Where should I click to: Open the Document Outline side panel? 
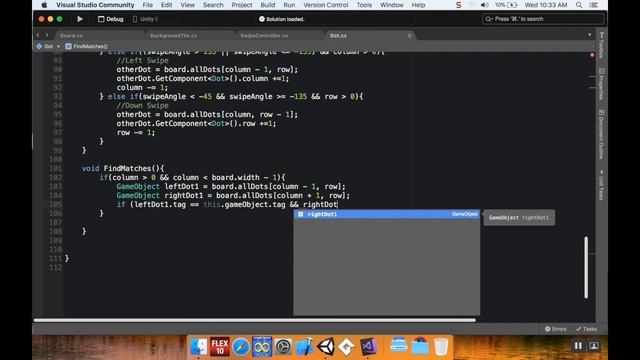click(x=601, y=134)
